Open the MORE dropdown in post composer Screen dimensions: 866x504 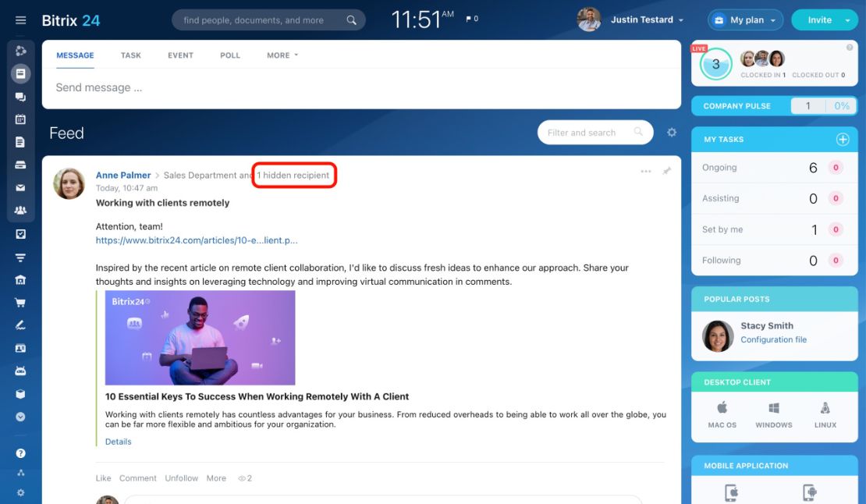(x=282, y=55)
